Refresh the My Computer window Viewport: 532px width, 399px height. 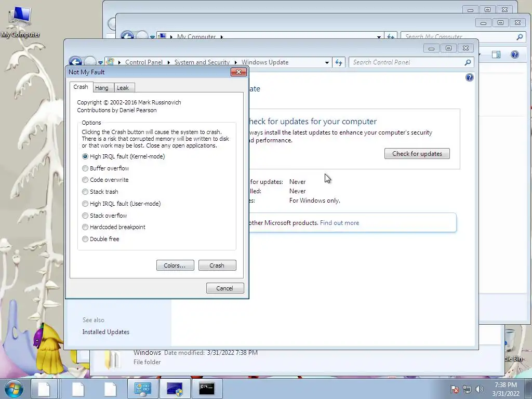tap(391, 36)
